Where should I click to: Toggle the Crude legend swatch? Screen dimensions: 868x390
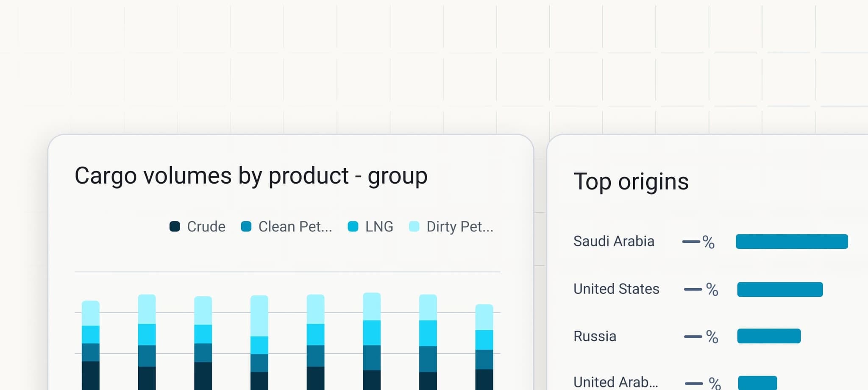175,226
